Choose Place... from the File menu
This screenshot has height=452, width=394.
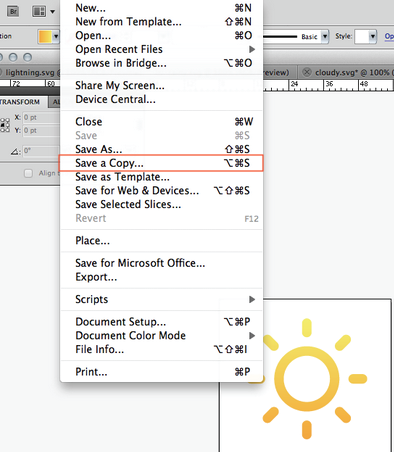point(161,241)
